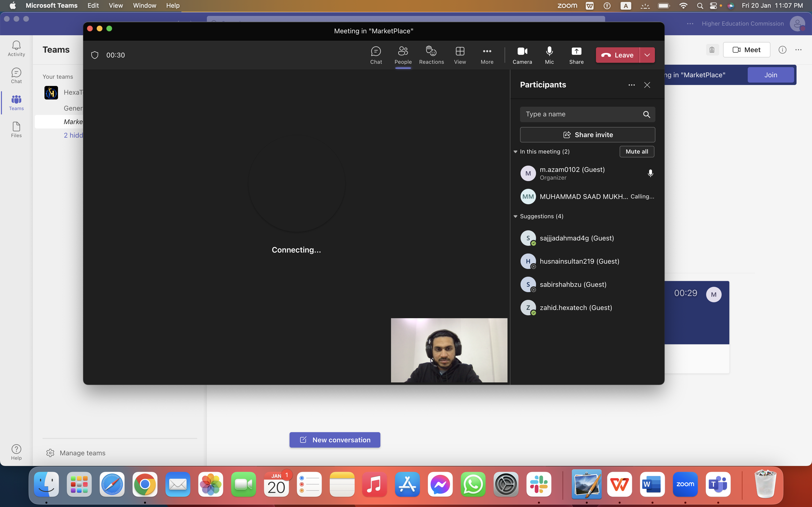Click the shield security icon beside timer
812x507 pixels.
click(x=95, y=55)
